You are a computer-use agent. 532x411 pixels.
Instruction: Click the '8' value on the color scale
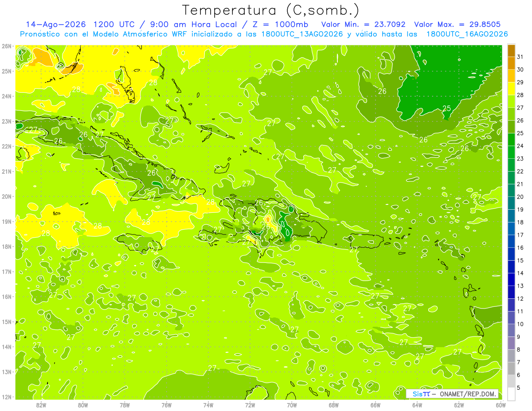point(519,349)
